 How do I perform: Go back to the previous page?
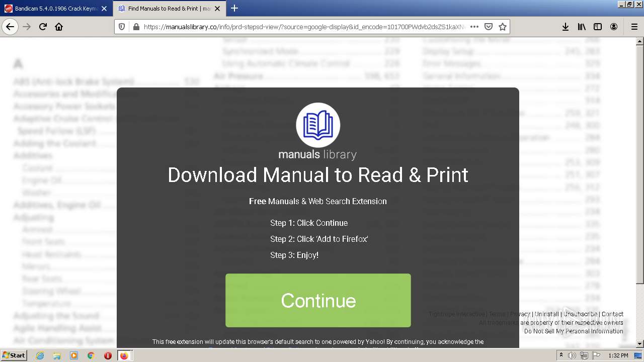[10, 27]
